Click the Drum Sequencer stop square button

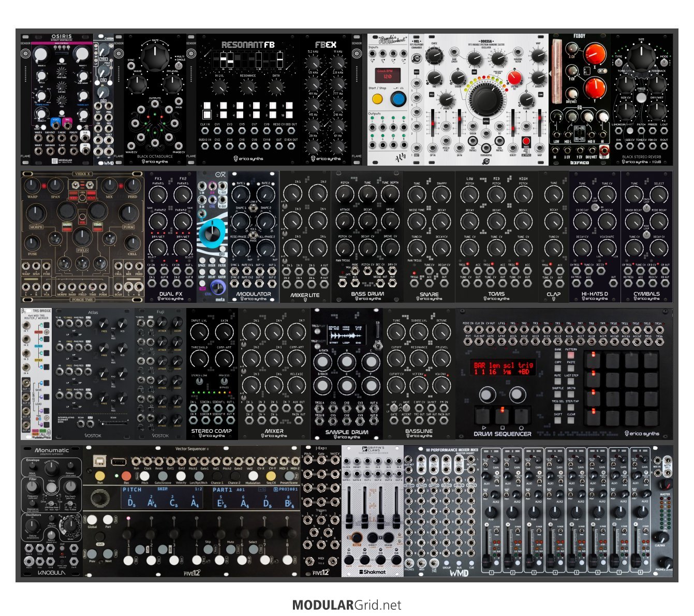pyautogui.click(x=501, y=415)
